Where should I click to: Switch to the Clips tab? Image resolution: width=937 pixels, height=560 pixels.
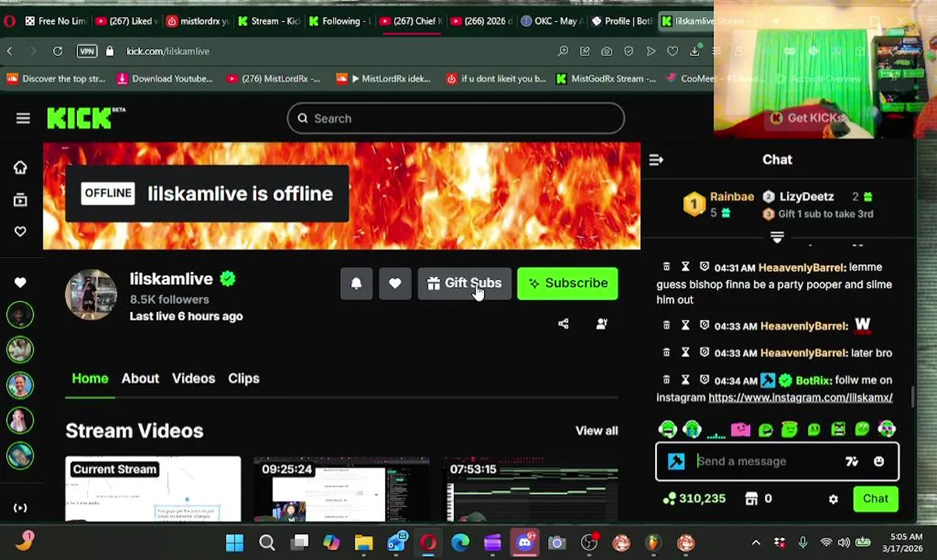point(244,379)
